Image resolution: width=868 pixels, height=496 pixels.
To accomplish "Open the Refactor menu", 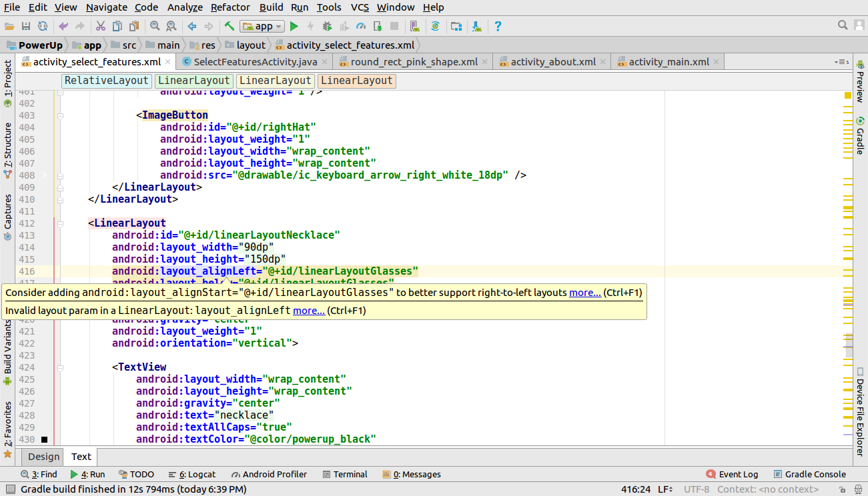I will click(230, 7).
